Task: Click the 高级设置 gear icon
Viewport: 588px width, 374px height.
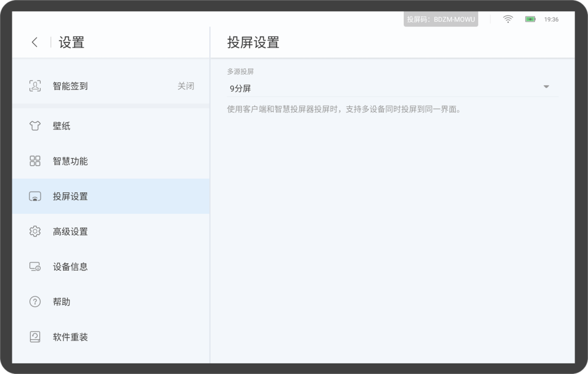Action: click(35, 231)
